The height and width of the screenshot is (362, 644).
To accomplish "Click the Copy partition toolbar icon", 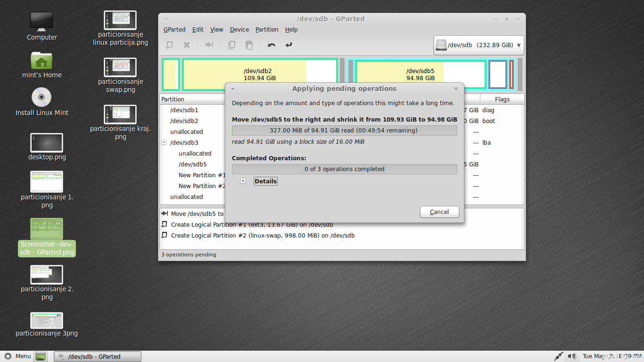I will [231, 45].
